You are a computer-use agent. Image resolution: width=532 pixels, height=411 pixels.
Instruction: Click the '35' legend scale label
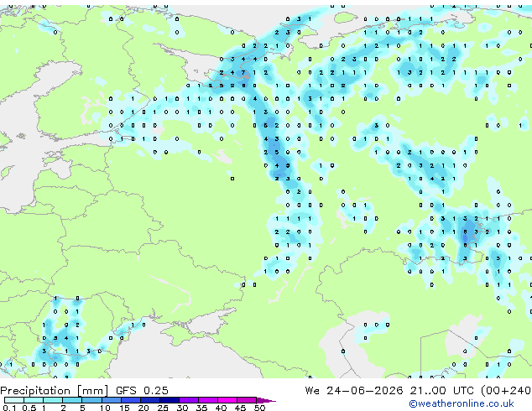(x=201, y=408)
